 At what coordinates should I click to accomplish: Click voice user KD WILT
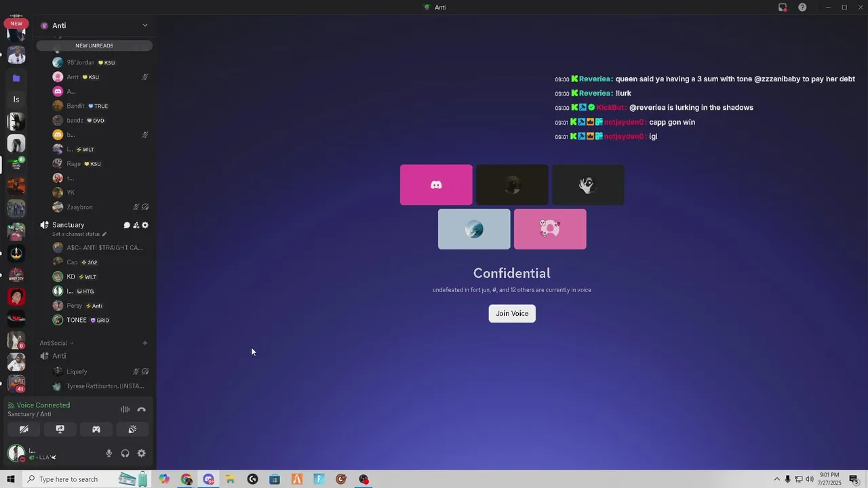pos(102,277)
